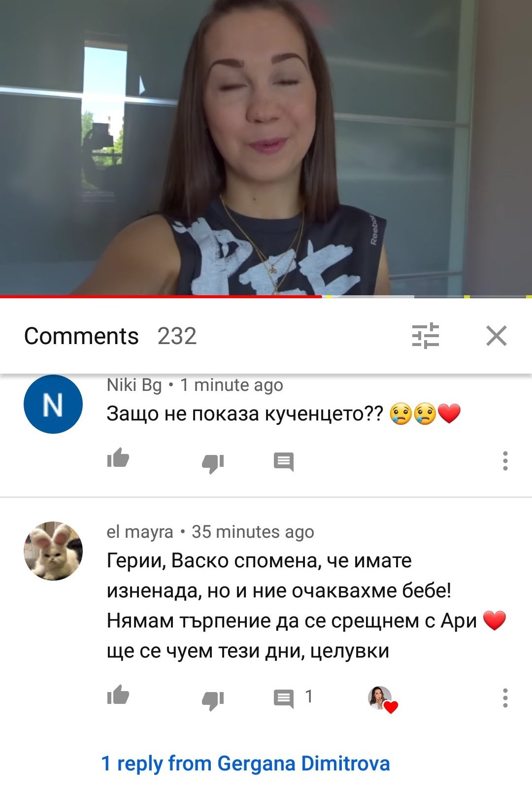Dislike Niki Bg's comment
532x801 pixels.
coord(213,463)
